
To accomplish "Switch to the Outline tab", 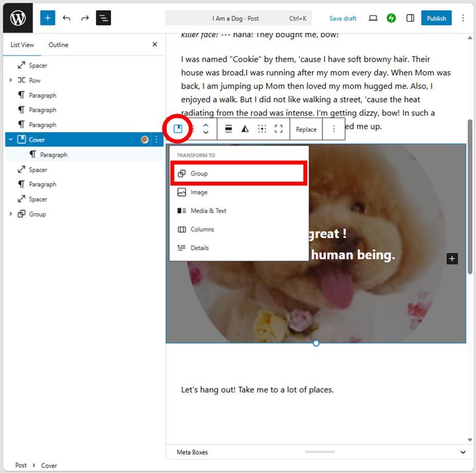I will click(x=58, y=45).
